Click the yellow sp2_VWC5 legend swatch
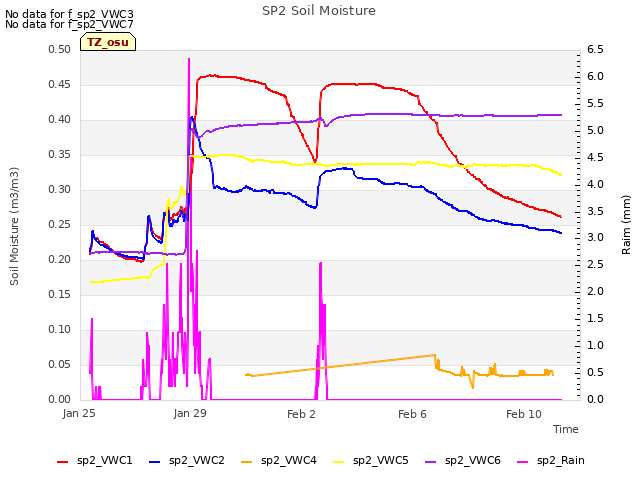 click(x=338, y=462)
